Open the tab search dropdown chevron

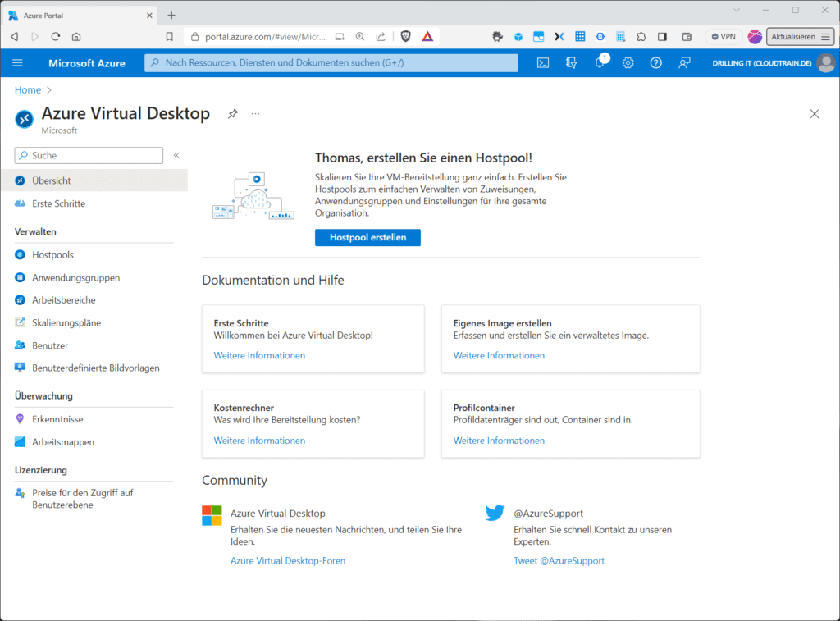pos(737,10)
